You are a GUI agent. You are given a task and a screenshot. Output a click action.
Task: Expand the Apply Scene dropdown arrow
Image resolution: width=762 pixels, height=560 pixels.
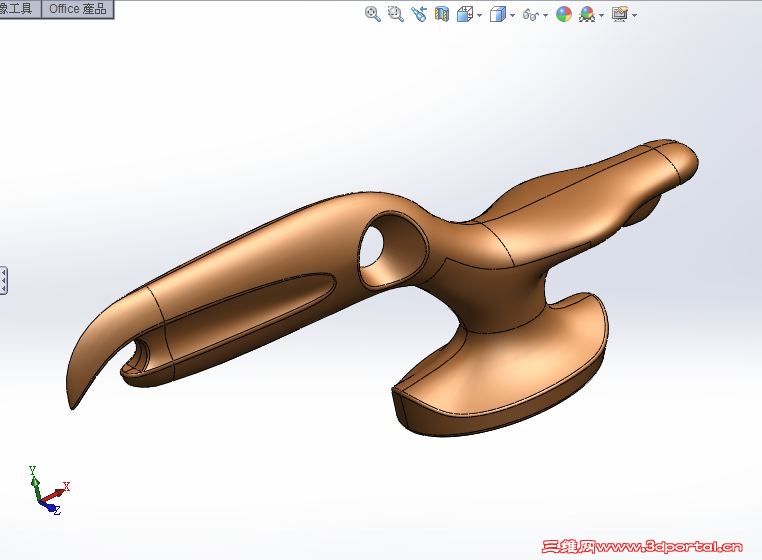602,16
